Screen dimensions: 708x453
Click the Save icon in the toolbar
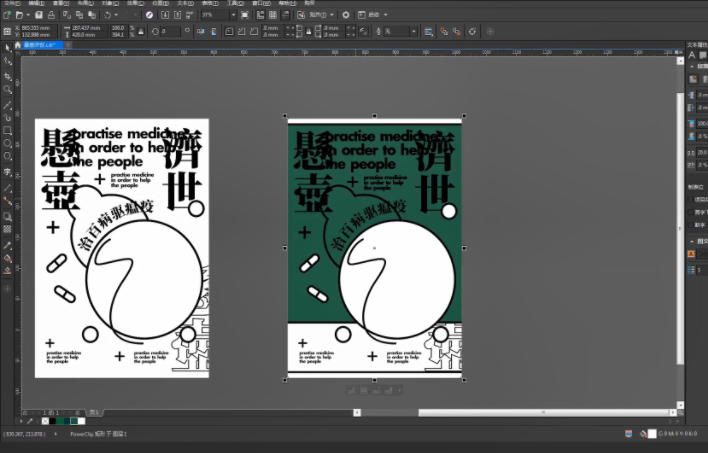click(38, 15)
